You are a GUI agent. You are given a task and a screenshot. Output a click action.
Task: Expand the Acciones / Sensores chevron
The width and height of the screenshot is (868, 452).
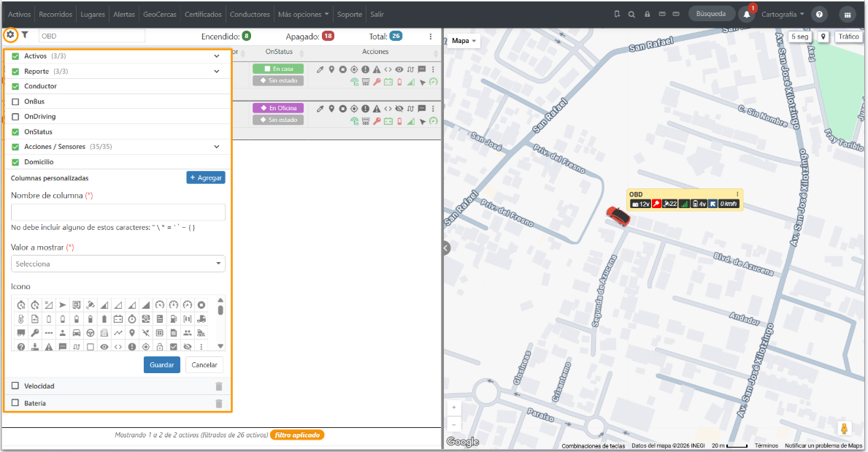[216, 147]
